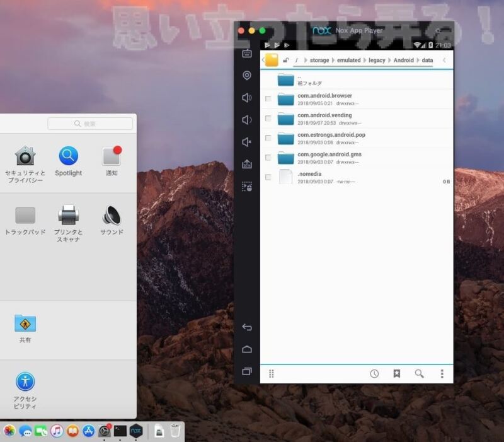Open Terminal from the Dock
The height and width of the screenshot is (442, 504).
[x=120, y=431]
